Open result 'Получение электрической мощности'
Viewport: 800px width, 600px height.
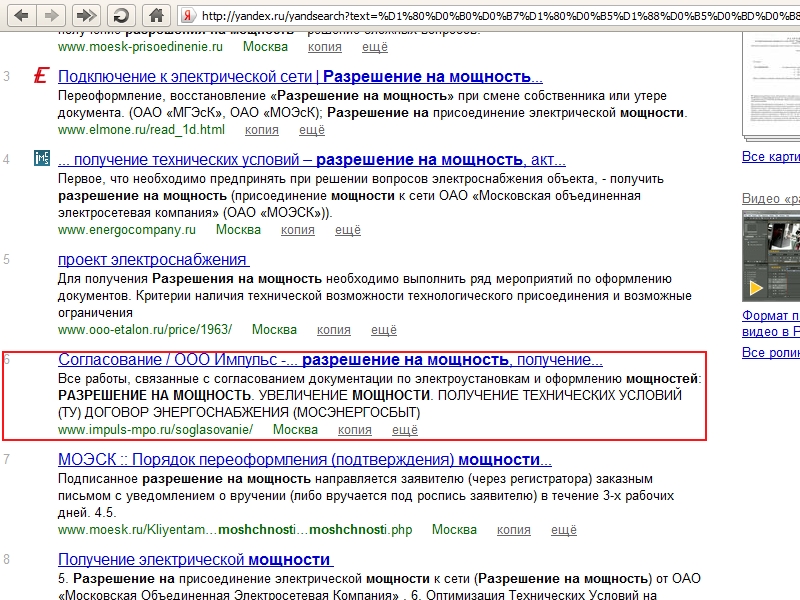click(x=195, y=560)
